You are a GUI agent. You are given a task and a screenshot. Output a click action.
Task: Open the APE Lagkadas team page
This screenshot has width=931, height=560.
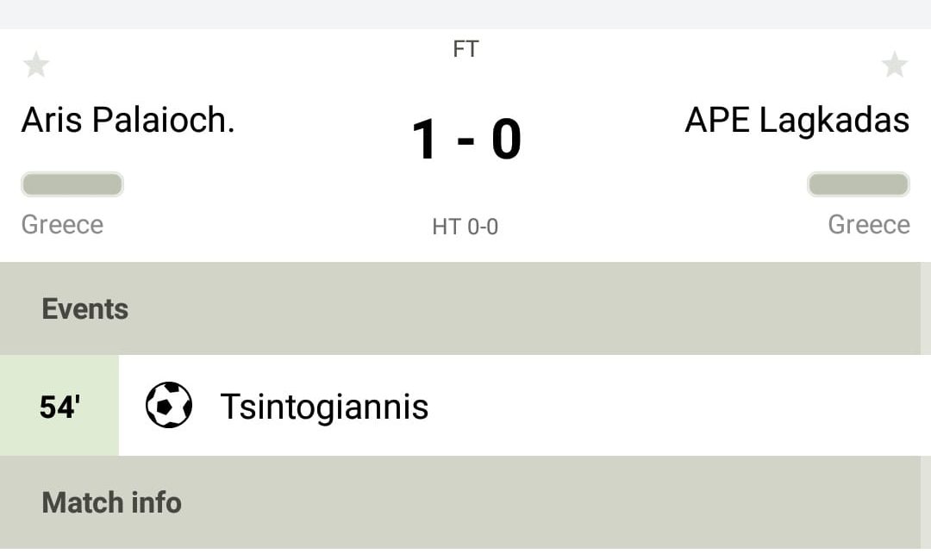pos(797,121)
